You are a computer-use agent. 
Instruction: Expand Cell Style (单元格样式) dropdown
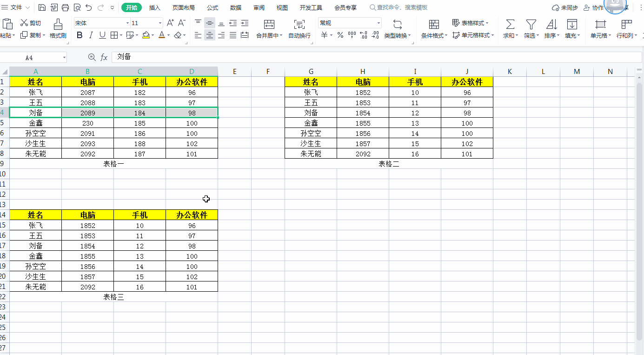[492, 35]
